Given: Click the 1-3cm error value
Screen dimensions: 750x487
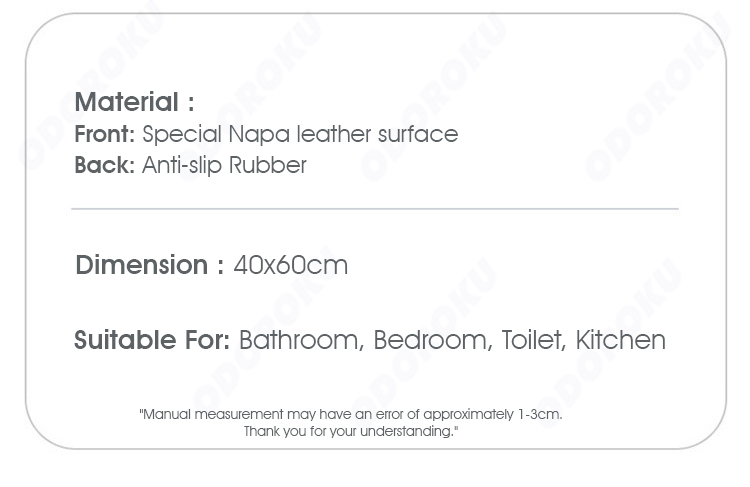Looking at the screenshot, I should click(x=540, y=414).
